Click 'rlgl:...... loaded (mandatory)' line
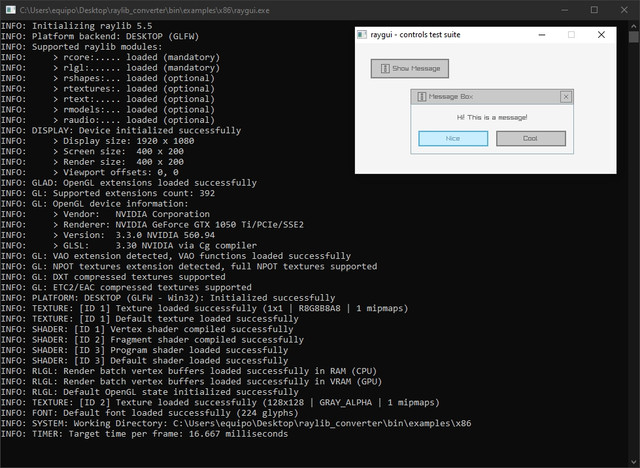640x468 pixels. coord(110,68)
